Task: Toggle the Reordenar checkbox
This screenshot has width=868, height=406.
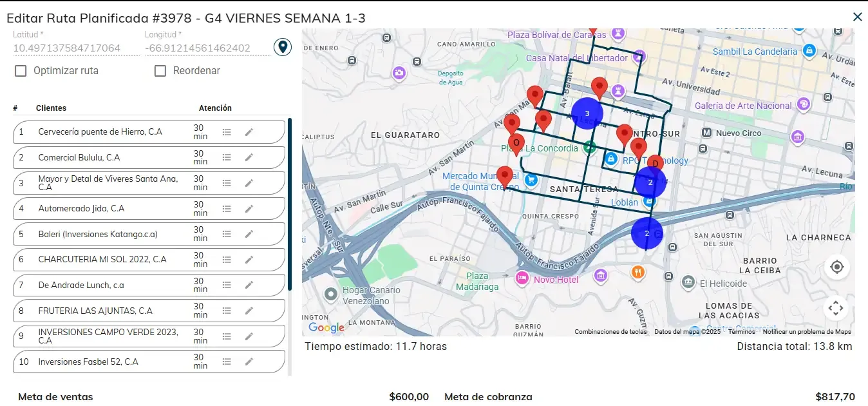Action: tap(160, 71)
